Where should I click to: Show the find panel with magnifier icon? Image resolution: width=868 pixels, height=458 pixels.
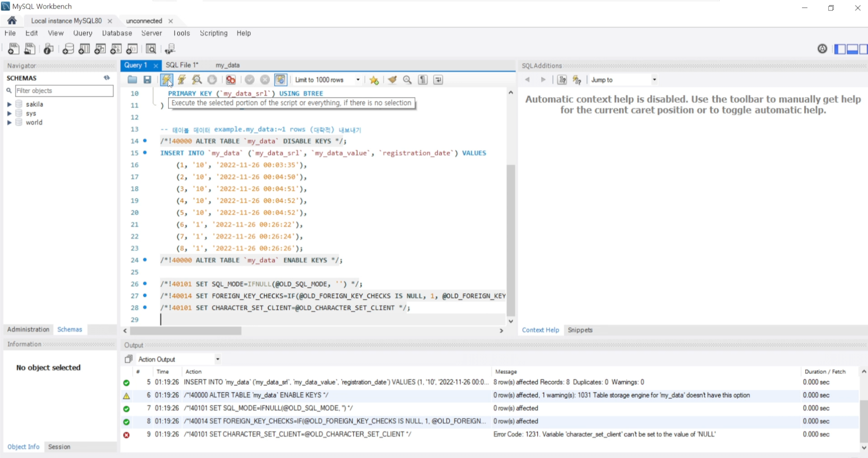point(407,80)
